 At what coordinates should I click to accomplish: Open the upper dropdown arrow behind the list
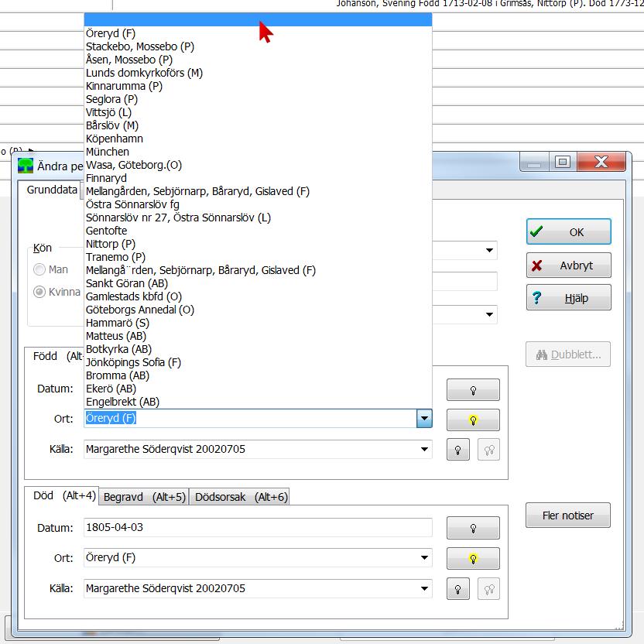coord(489,250)
